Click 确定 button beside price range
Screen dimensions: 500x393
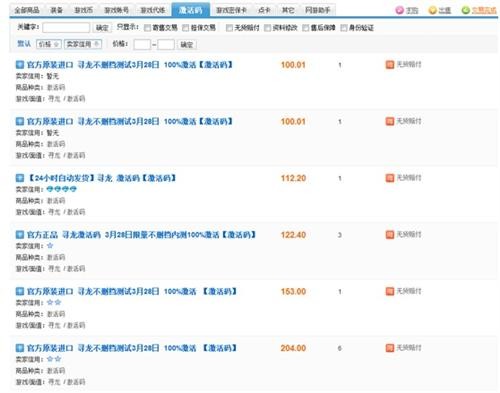coord(186,45)
